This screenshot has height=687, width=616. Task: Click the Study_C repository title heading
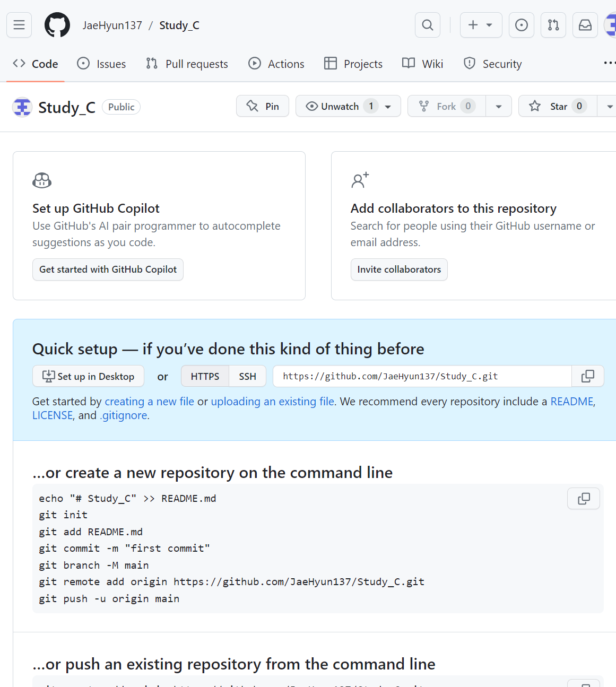pyautogui.click(x=67, y=107)
